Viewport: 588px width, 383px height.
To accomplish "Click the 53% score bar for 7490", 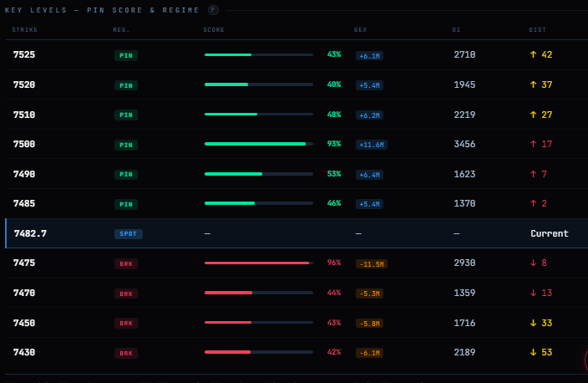I will coord(259,174).
